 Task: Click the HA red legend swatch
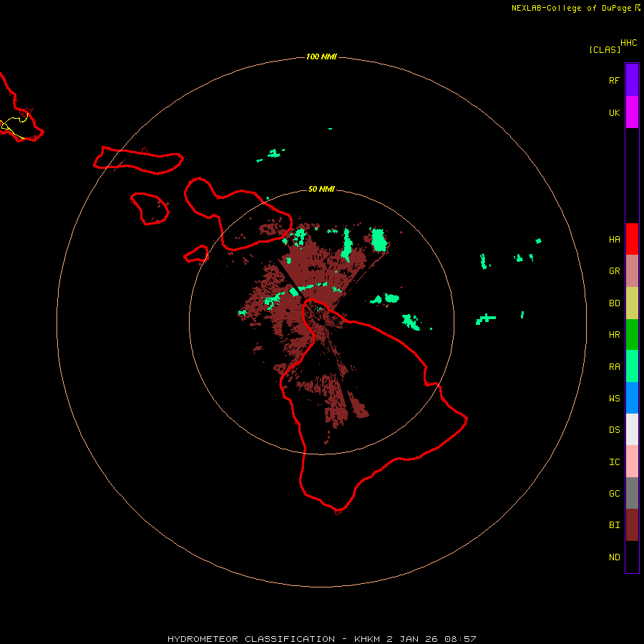[632, 239]
